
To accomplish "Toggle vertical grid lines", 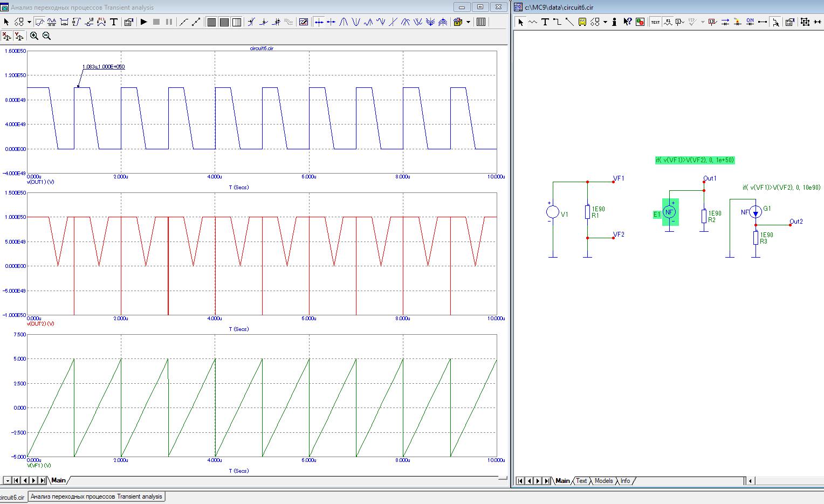I will [x=211, y=22].
